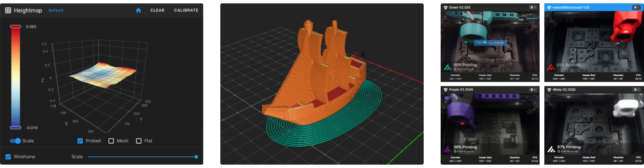This screenshot has width=644, height=168.
Task: Click the Scale slider handle
Action: pyautogui.click(x=196, y=157)
